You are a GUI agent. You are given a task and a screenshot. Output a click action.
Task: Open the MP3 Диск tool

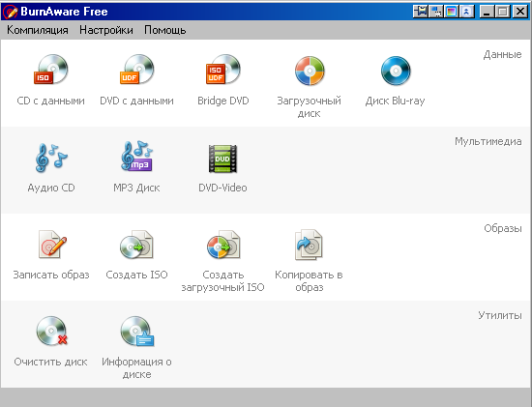tap(136, 167)
